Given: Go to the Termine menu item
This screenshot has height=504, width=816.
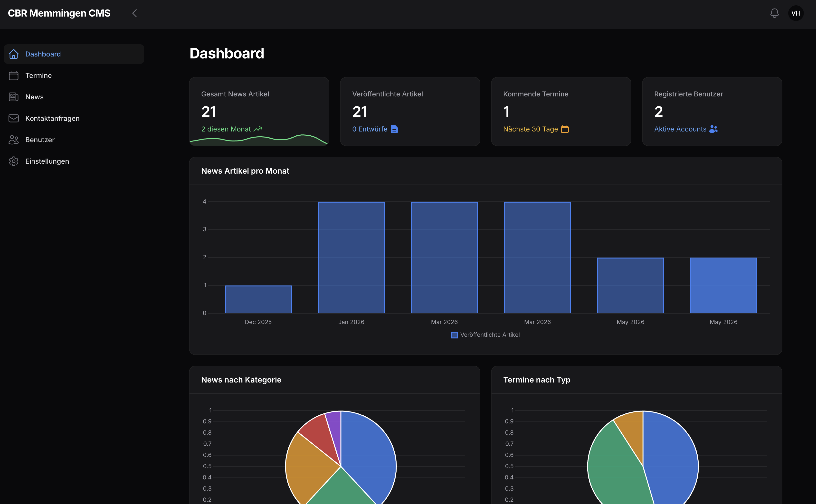Looking at the screenshot, I should click(74, 75).
